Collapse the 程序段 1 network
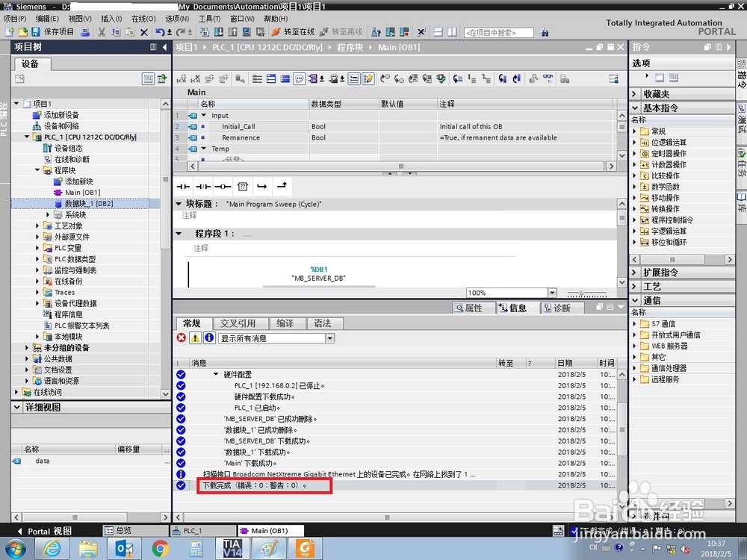The image size is (747, 560). 179,233
